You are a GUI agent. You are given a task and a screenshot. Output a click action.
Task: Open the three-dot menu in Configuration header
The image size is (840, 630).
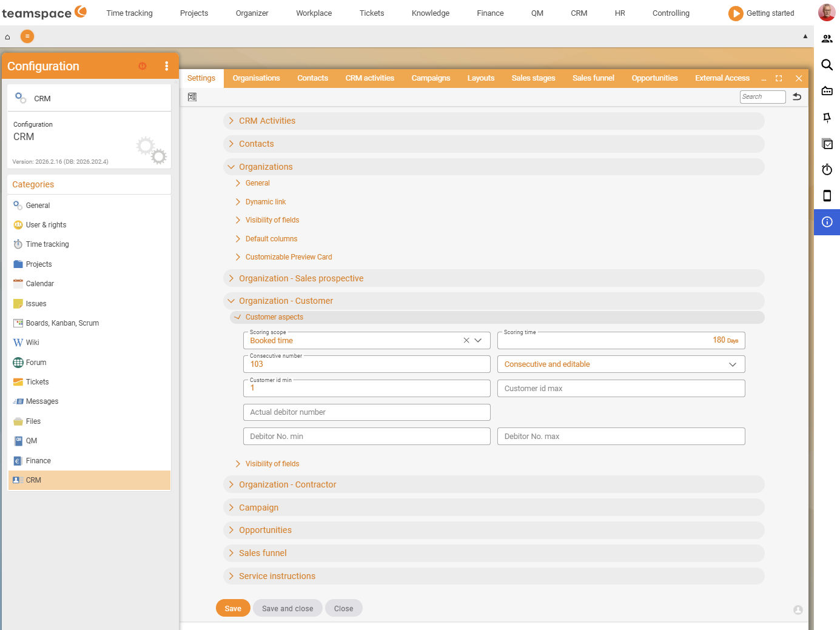(167, 66)
